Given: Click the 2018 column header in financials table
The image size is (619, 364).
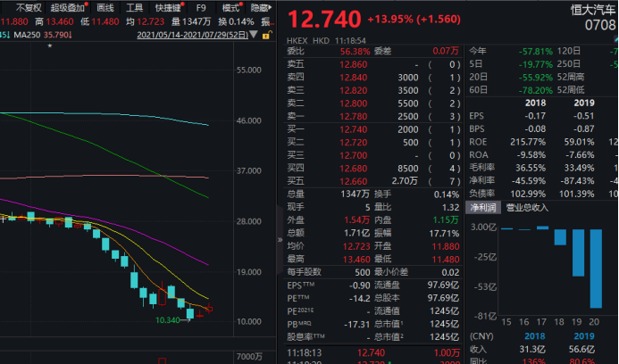Looking at the screenshot, I should tap(535, 103).
